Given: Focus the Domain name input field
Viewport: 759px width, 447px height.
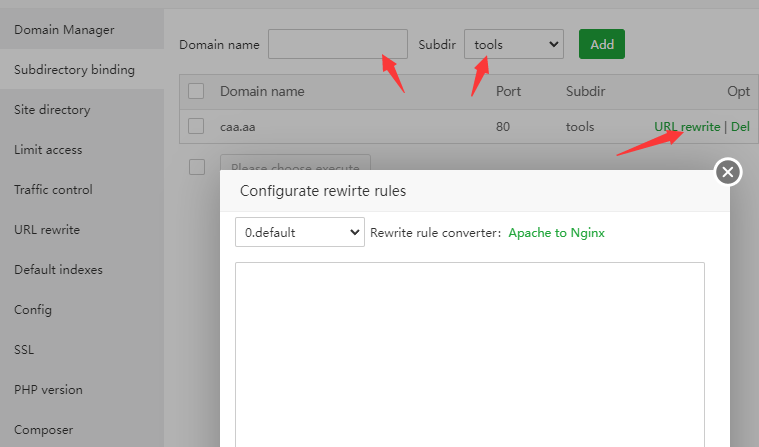Looking at the screenshot, I should [337, 44].
